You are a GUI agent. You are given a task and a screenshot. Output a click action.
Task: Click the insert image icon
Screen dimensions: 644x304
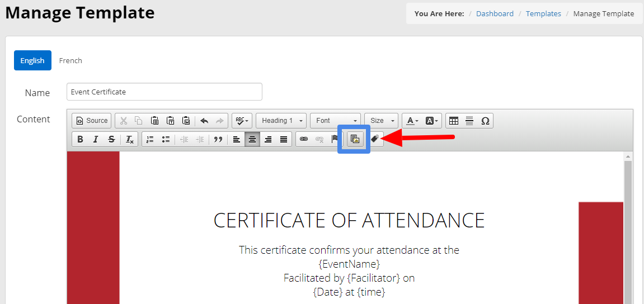[x=355, y=140]
